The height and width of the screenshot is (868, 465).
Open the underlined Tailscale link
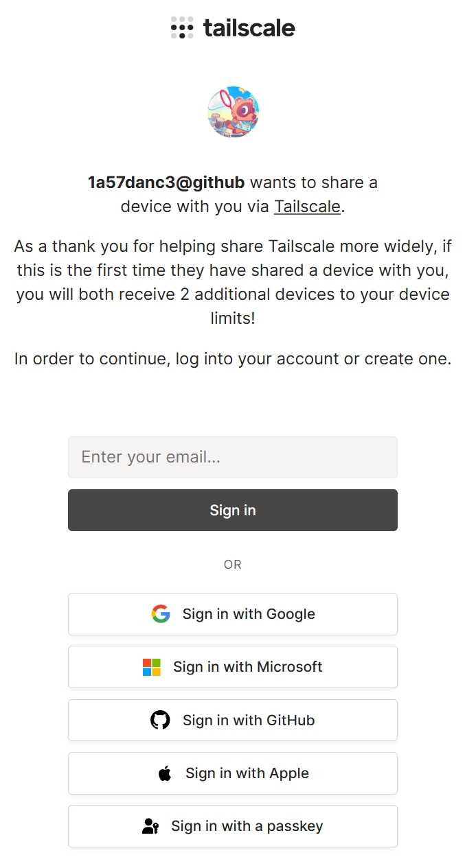click(307, 207)
